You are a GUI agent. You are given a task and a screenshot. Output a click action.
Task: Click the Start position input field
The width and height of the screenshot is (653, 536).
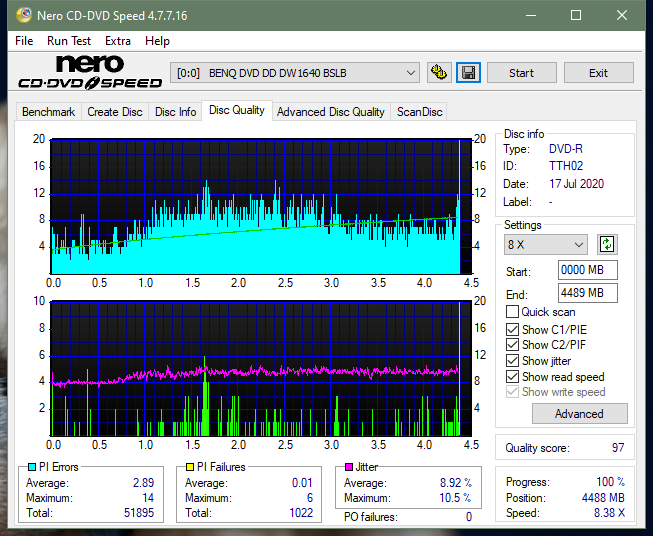(587, 270)
